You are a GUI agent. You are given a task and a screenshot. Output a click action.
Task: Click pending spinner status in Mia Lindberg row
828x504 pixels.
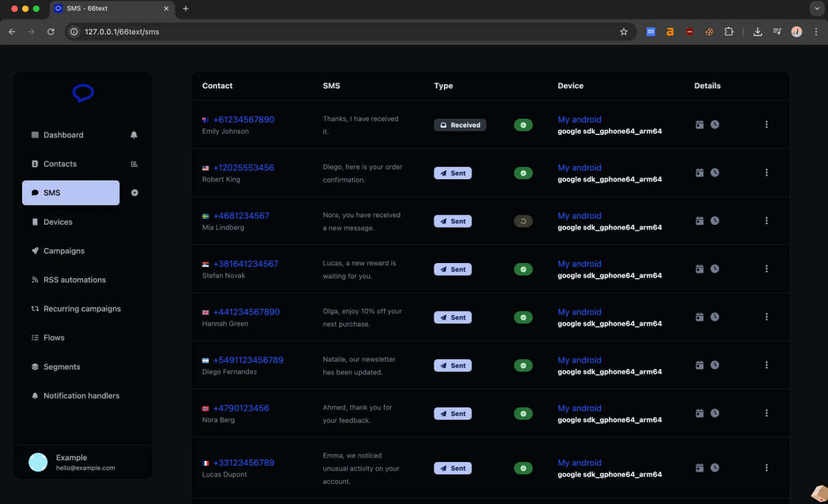point(523,221)
